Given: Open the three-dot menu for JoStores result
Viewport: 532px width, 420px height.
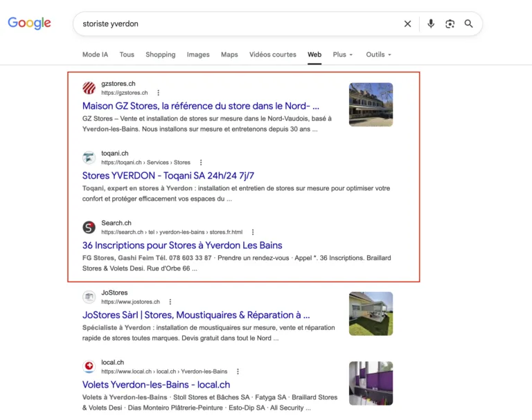Looking at the screenshot, I should click(170, 302).
